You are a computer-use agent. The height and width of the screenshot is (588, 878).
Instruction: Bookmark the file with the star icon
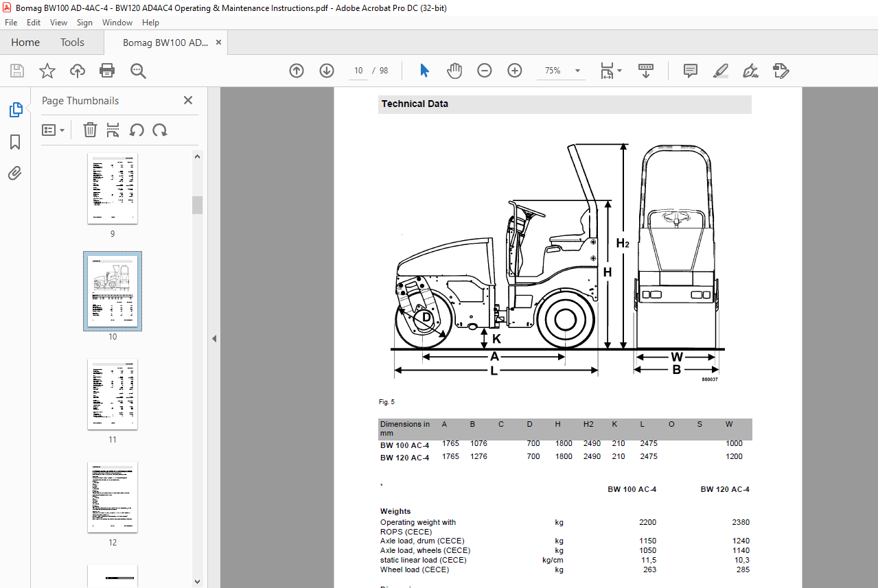(x=47, y=71)
